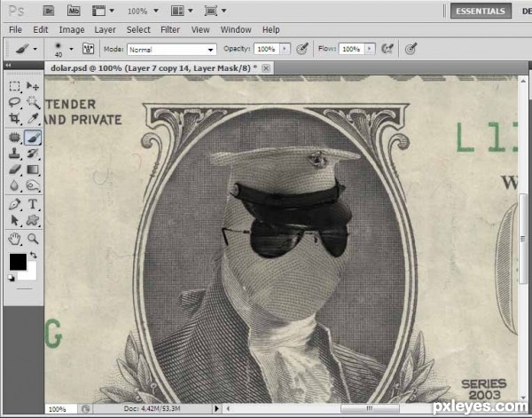Image resolution: width=532 pixels, height=418 pixels.
Task: Launch Adobe Bridge from Br icon
Action: 49,11
